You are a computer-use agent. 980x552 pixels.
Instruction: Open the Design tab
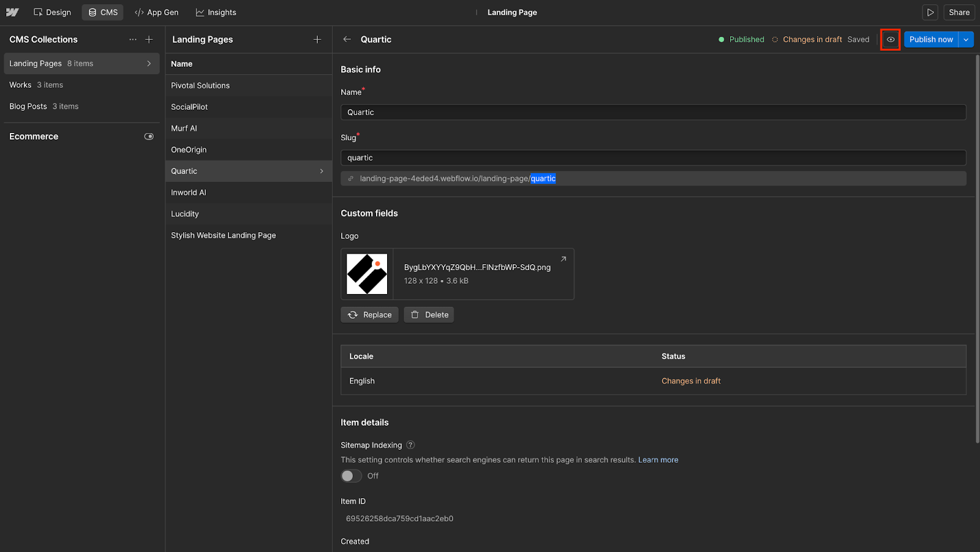[x=53, y=12]
